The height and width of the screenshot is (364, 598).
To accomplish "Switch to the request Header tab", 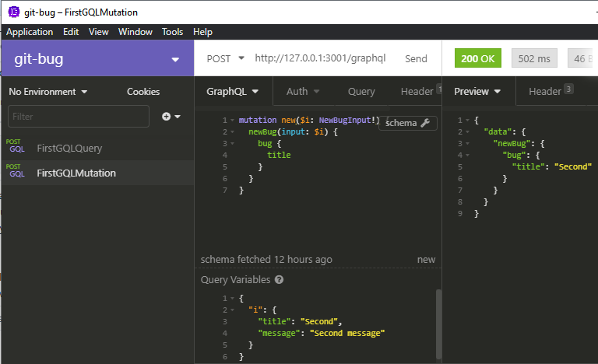I will pyautogui.click(x=417, y=92).
